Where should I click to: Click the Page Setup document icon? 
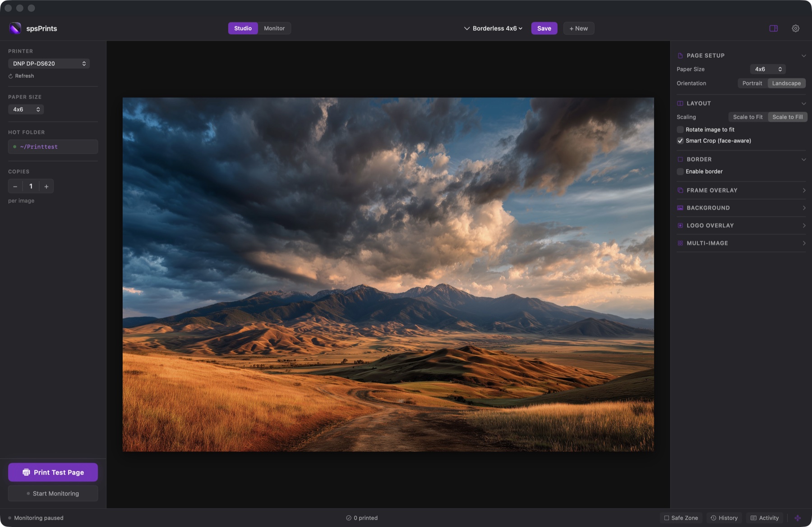click(680, 55)
